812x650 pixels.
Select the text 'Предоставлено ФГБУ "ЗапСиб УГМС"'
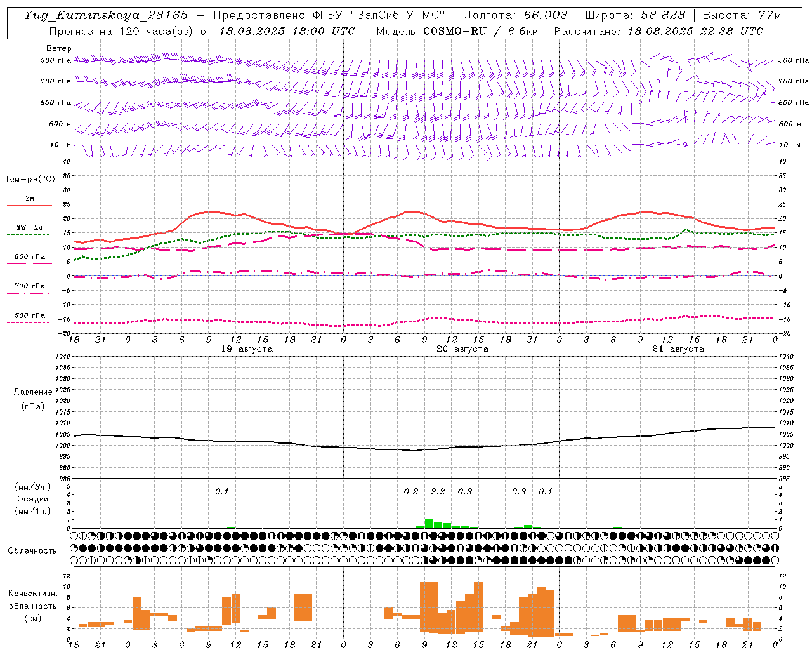point(329,15)
